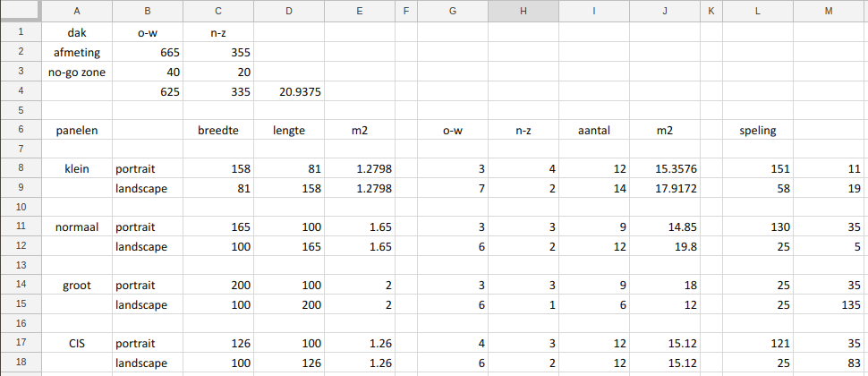
Task: Click the 'breedte' header cell
Action: 218,130
